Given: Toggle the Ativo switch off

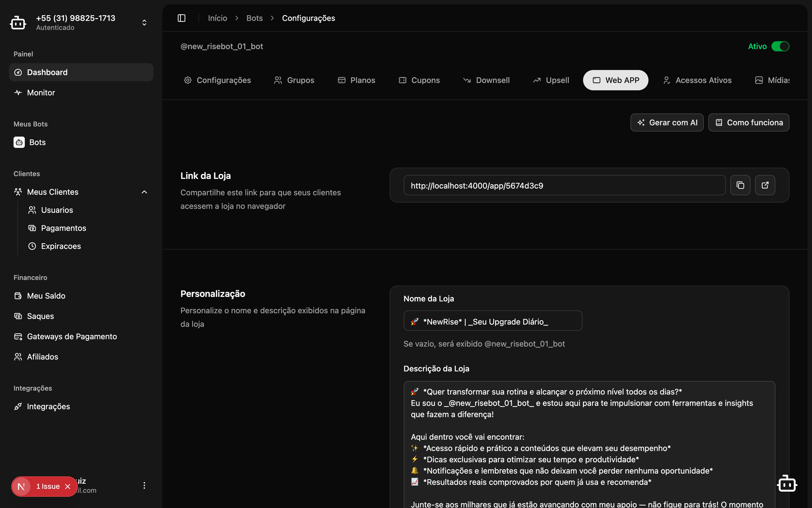Looking at the screenshot, I should (780, 46).
